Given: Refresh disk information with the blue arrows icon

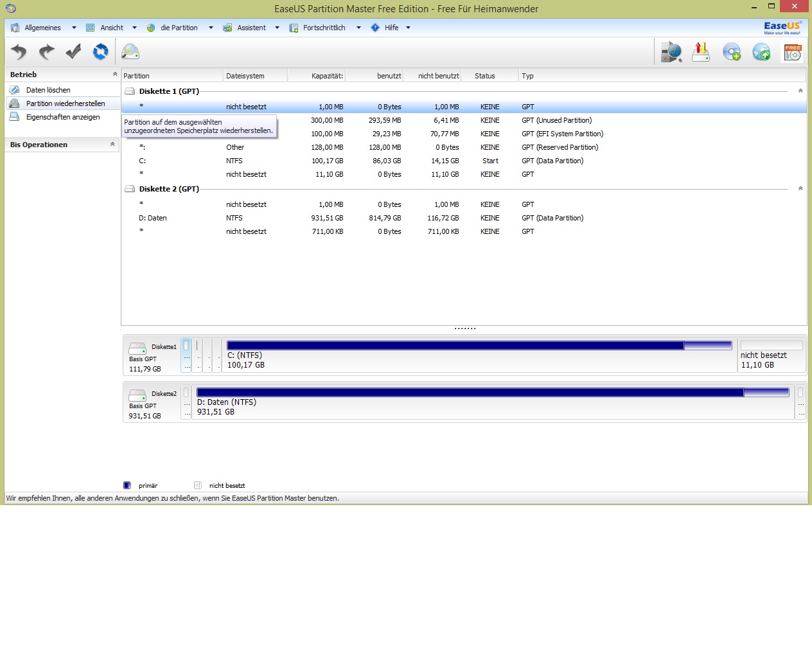Looking at the screenshot, I should pyautogui.click(x=101, y=51).
